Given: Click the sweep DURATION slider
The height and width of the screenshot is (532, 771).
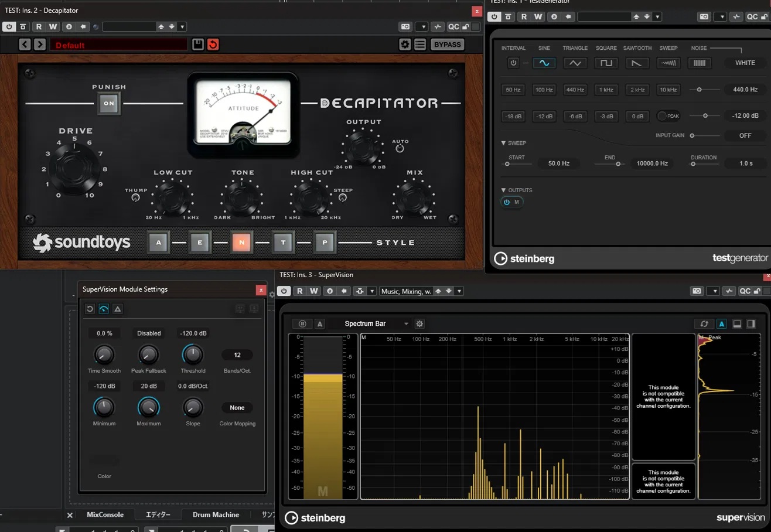Looking at the screenshot, I should (x=704, y=164).
